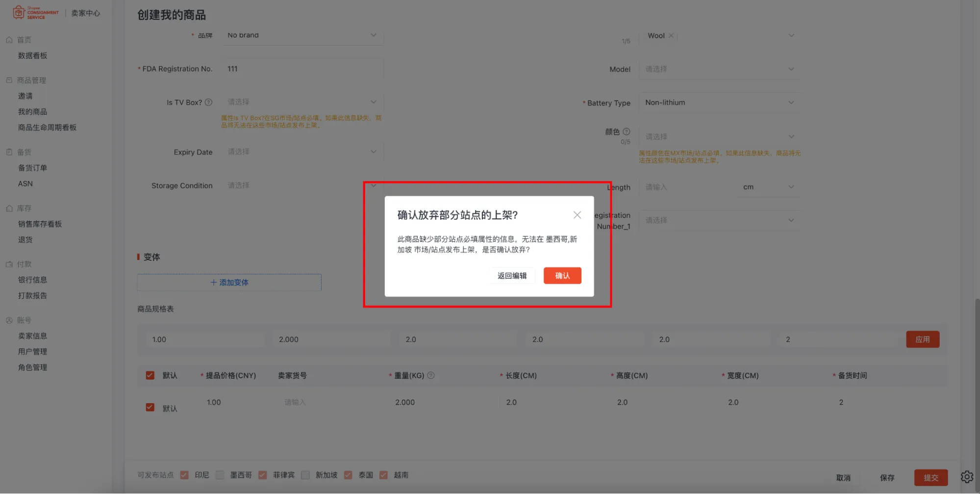The height and width of the screenshot is (494, 980).
Task: Open the Expiry Date dropdown
Action: pyautogui.click(x=302, y=152)
